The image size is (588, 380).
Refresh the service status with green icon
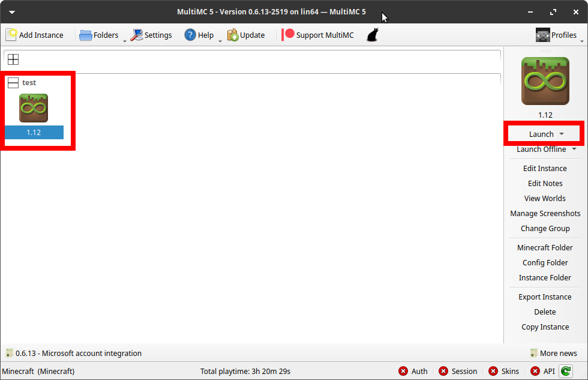(x=566, y=371)
